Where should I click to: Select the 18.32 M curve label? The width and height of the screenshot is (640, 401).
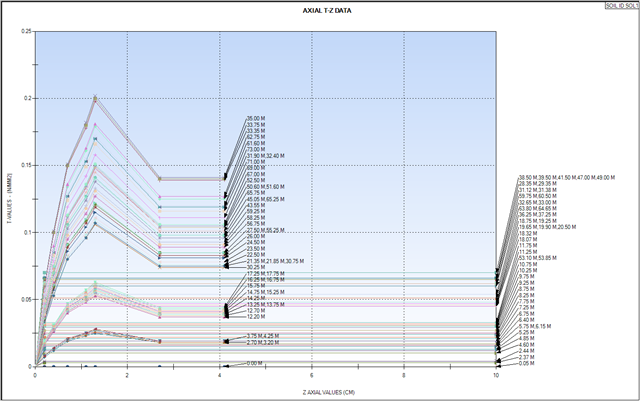point(528,233)
